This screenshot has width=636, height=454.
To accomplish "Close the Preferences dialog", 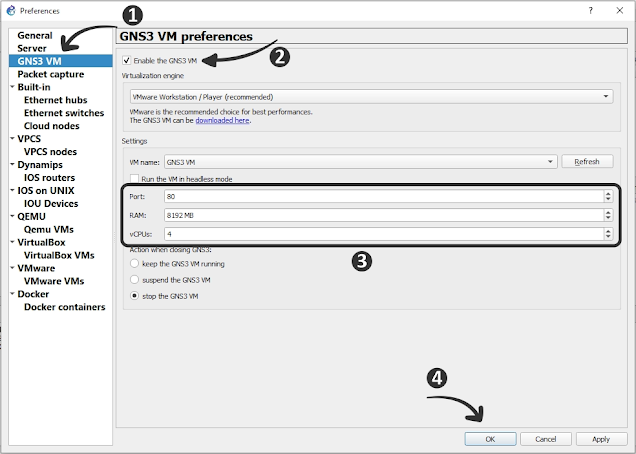I will coord(620,11).
